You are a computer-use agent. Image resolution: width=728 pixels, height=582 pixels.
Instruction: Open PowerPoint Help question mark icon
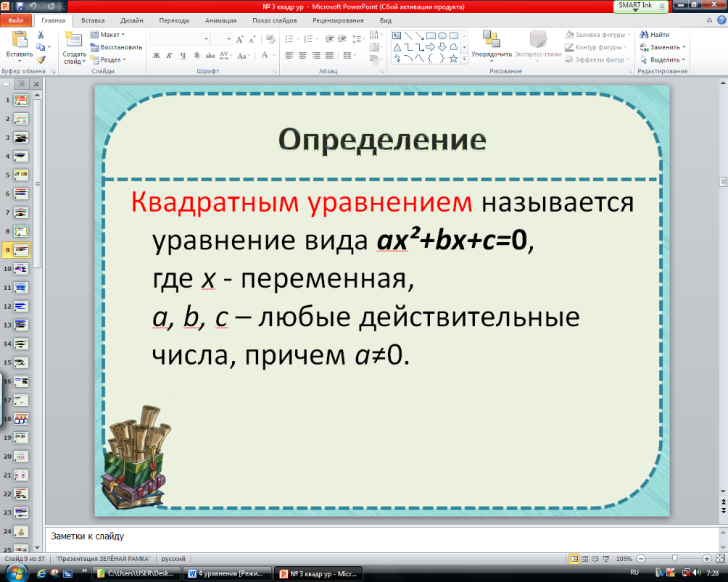tap(721, 20)
